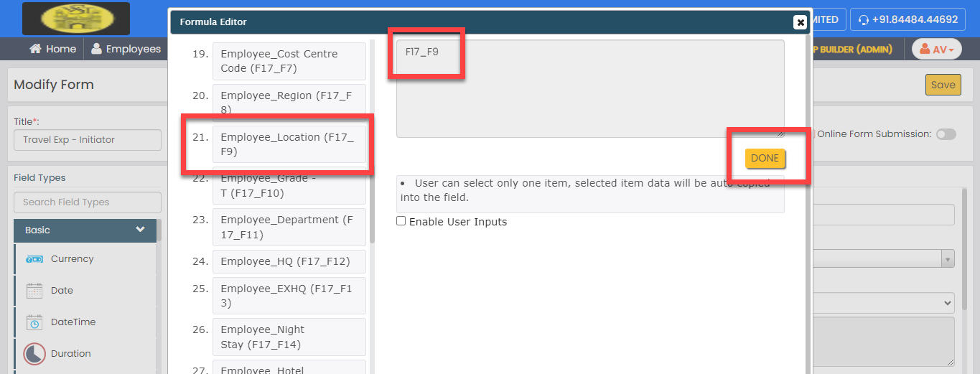Select Employee_HQ (F17_F12) list item
The width and height of the screenshot is (980, 374).
point(289,261)
